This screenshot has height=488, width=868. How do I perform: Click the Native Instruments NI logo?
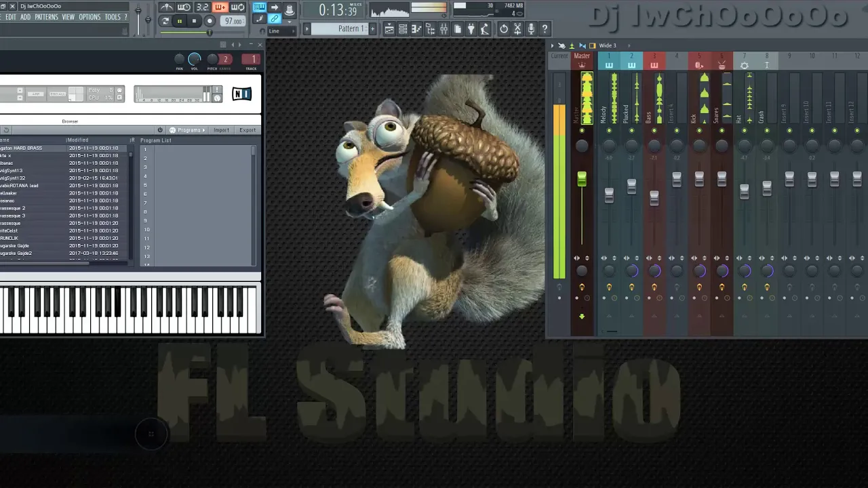click(242, 94)
